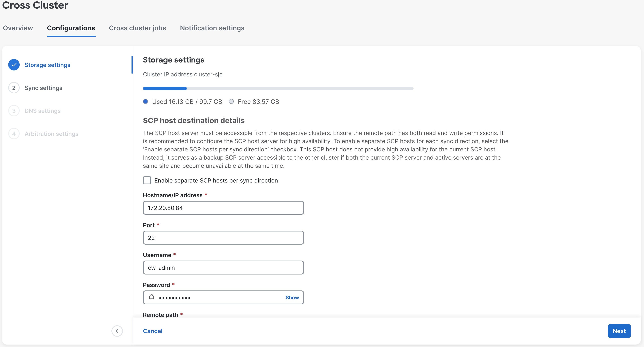Show the hidden password text

(x=292, y=297)
